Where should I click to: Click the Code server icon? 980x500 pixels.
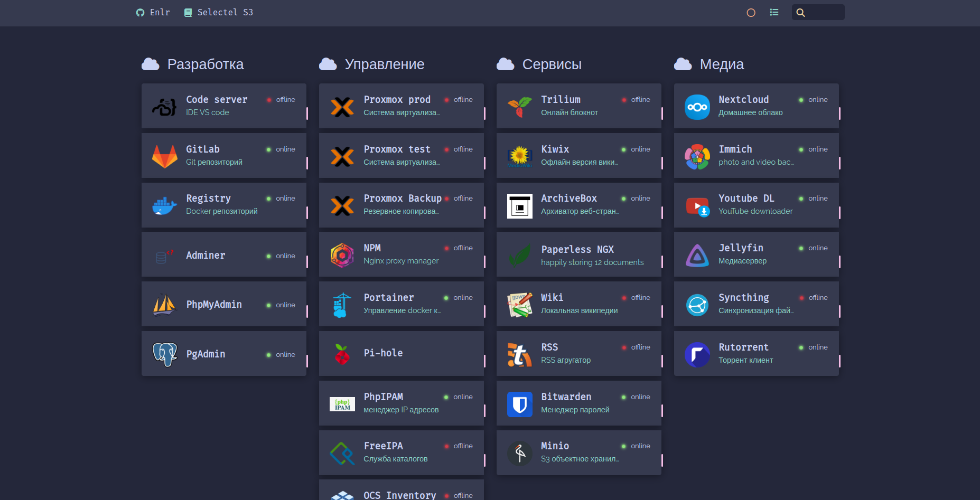coord(165,106)
